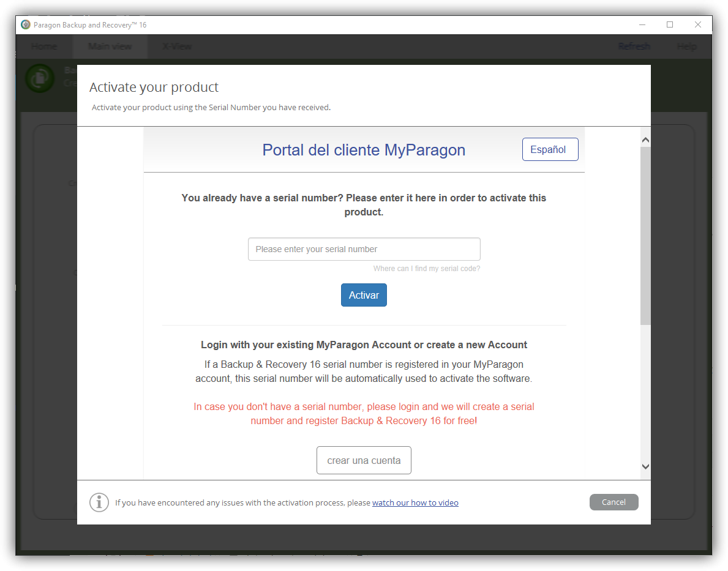Close the Paragon Backup and Recovery window
728x571 pixels.
click(698, 24)
